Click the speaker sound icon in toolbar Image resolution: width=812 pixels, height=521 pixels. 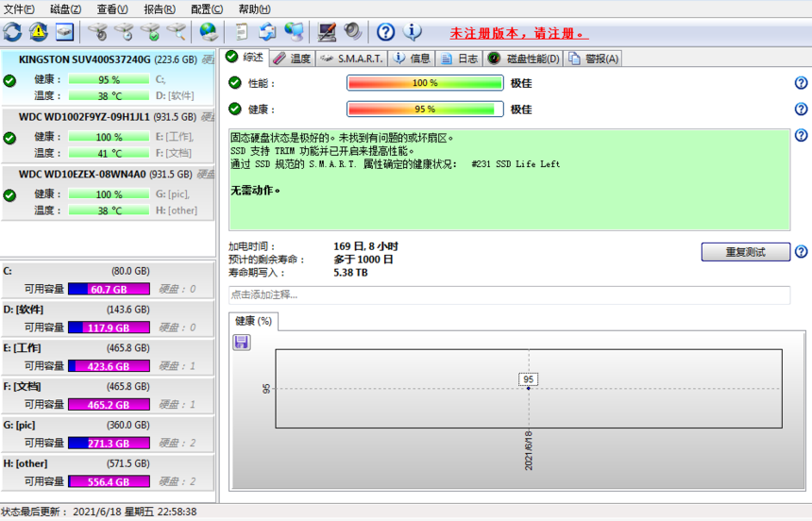coord(353,32)
